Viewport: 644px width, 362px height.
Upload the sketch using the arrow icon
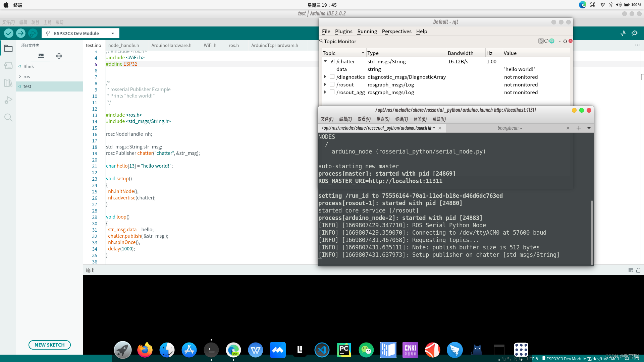pyautogui.click(x=20, y=33)
